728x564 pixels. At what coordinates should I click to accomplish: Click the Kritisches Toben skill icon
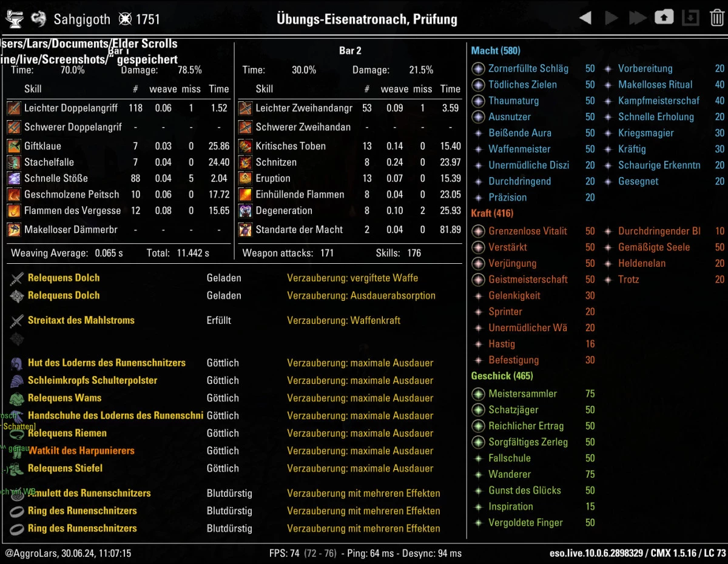[x=245, y=146]
